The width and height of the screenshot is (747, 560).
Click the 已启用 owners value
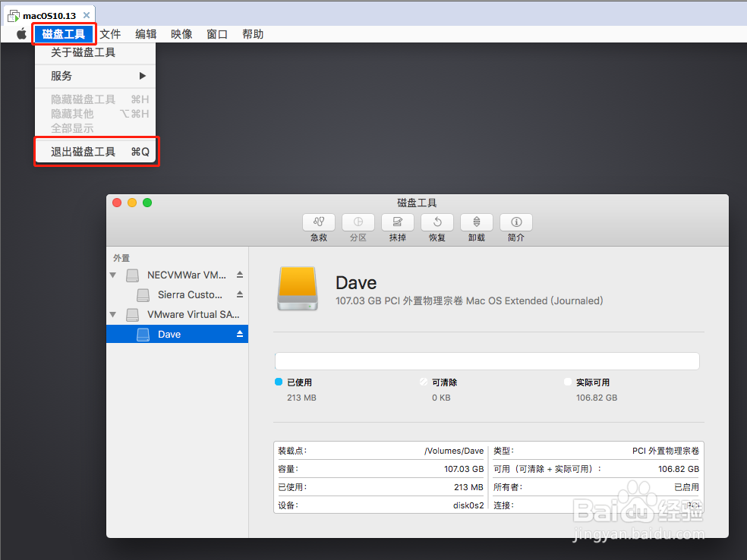686,487
